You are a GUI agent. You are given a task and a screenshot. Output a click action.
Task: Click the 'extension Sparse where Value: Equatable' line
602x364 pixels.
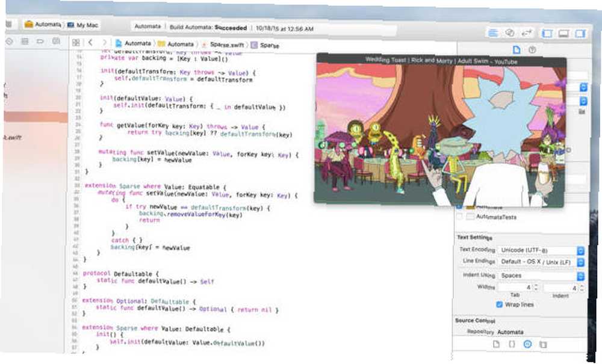[155, 187]
